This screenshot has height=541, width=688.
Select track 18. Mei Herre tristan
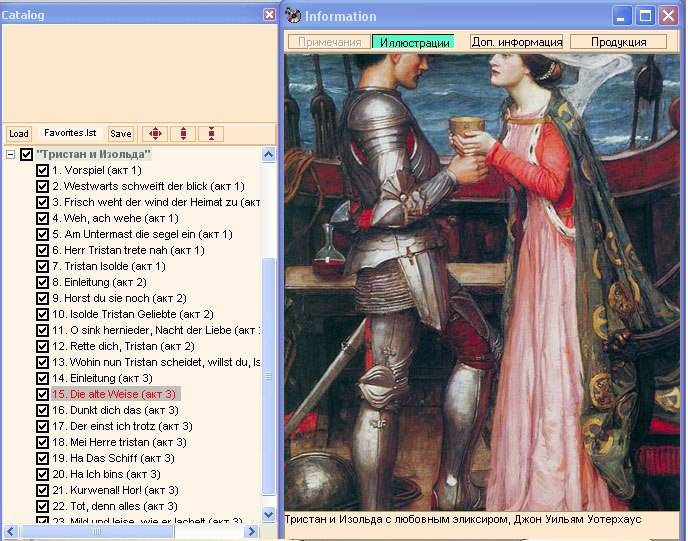tap(119, 442)
